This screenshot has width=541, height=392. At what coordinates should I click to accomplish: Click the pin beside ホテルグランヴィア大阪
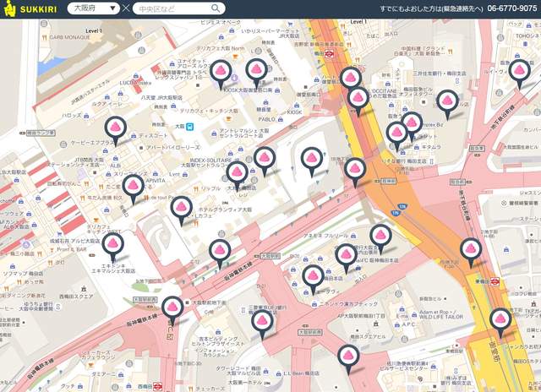(x=180, y=206)
